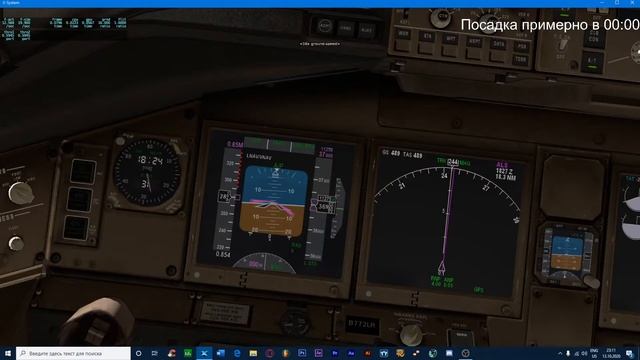The height and width of the screenshot is (360, 640).
Task: Click the upper left panel rotary knob
Action: click(20, 193)
